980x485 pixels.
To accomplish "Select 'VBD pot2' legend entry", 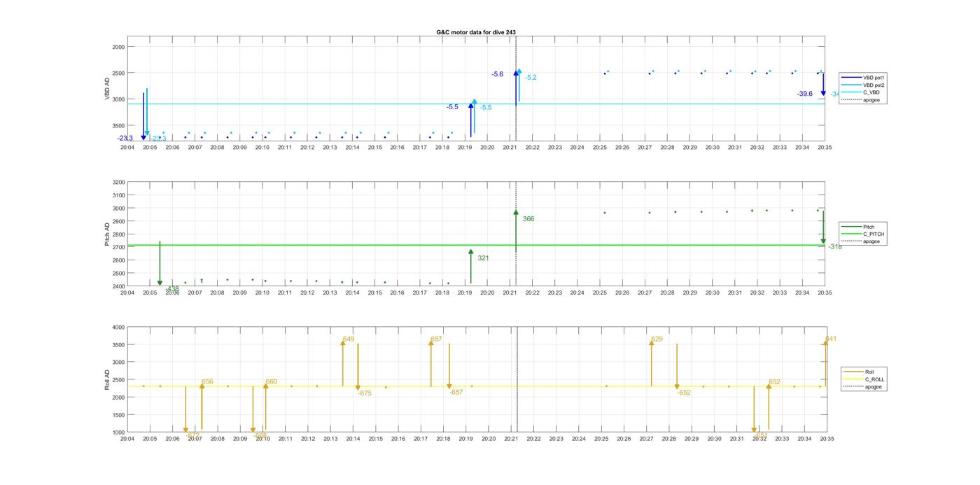I will point(863,85).
